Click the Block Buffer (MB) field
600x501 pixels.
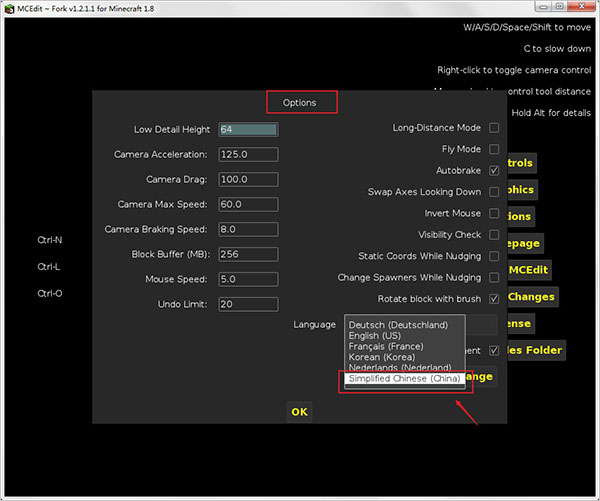pyautogui.click(x=247, y=254)
